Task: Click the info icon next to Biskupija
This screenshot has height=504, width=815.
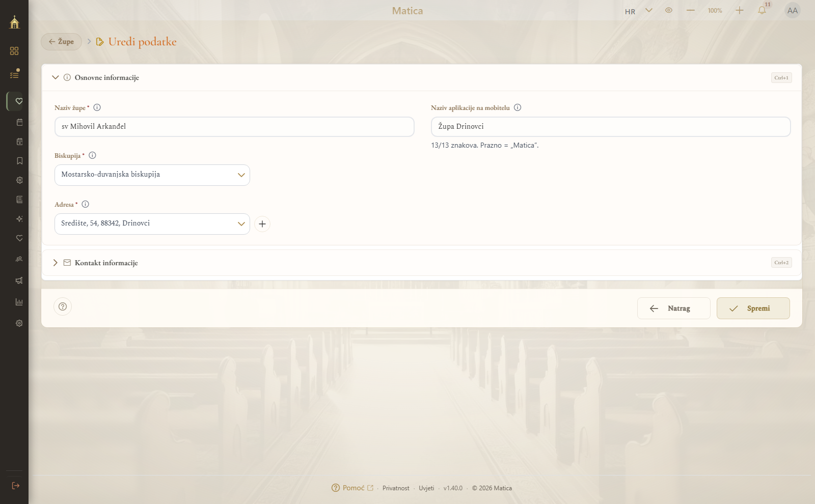Action: (92, 155)
